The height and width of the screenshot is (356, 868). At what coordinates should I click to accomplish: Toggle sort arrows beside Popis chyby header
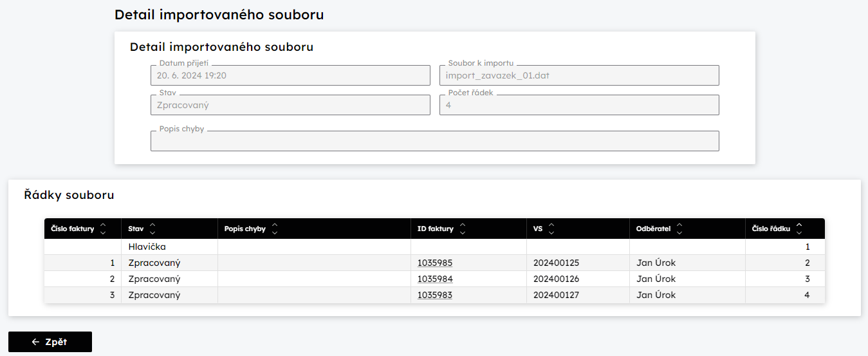click(275, 229)
